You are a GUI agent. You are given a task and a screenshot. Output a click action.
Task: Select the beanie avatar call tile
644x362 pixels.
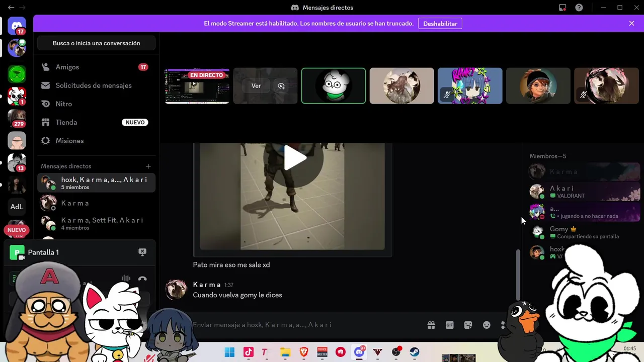538,86
